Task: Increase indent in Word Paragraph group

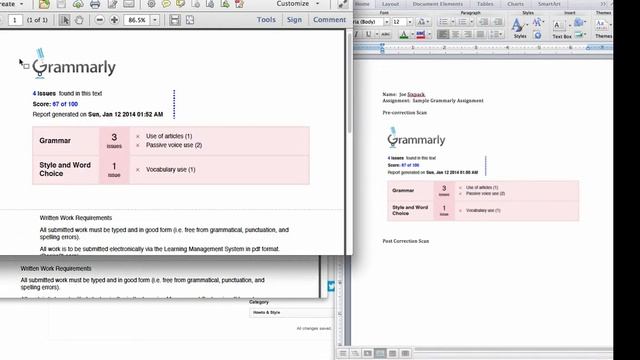Action: pyautogui.click(x=498, y=22)
